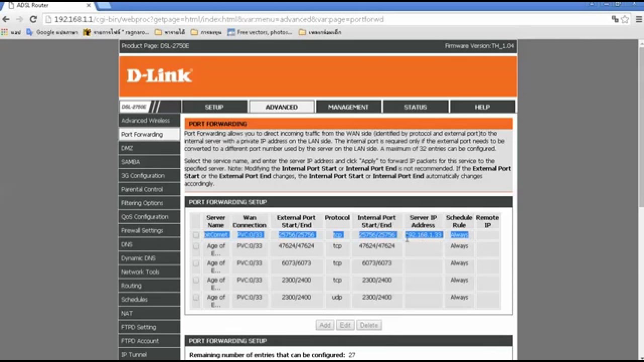Screen dimensions: 644x362
Task: Tick checkbox for 2300/2400 tcp row
Action: click(196, 280)
